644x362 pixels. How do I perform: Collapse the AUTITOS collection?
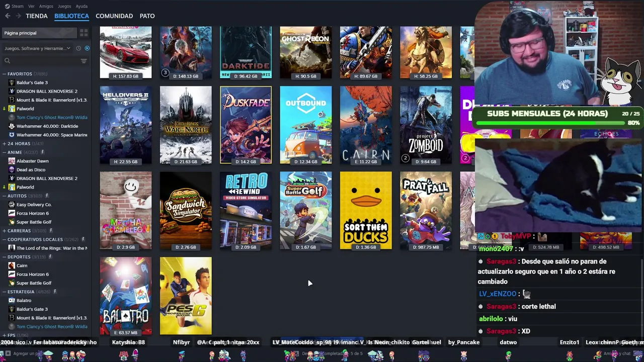(x=5, y=196)
